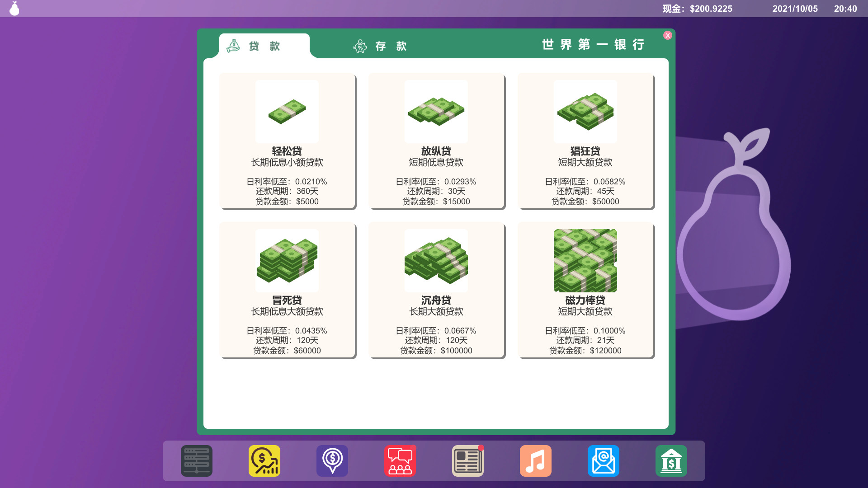
Task: Select the 贷款 loans tab
Action: [x=257, y=46]
